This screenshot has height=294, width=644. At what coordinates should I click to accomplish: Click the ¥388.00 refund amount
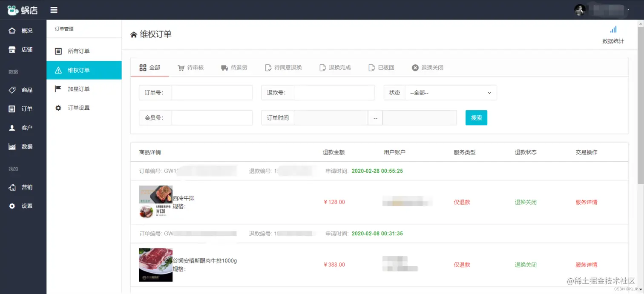[x=334, y=265]
